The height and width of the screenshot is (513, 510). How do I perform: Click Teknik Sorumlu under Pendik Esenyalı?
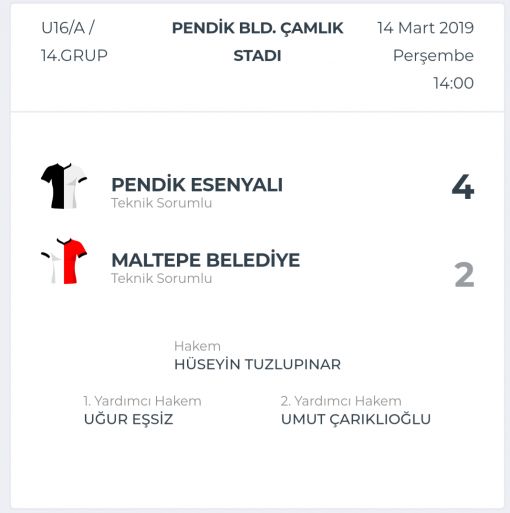pyautogui.click(x=162, y=203)
